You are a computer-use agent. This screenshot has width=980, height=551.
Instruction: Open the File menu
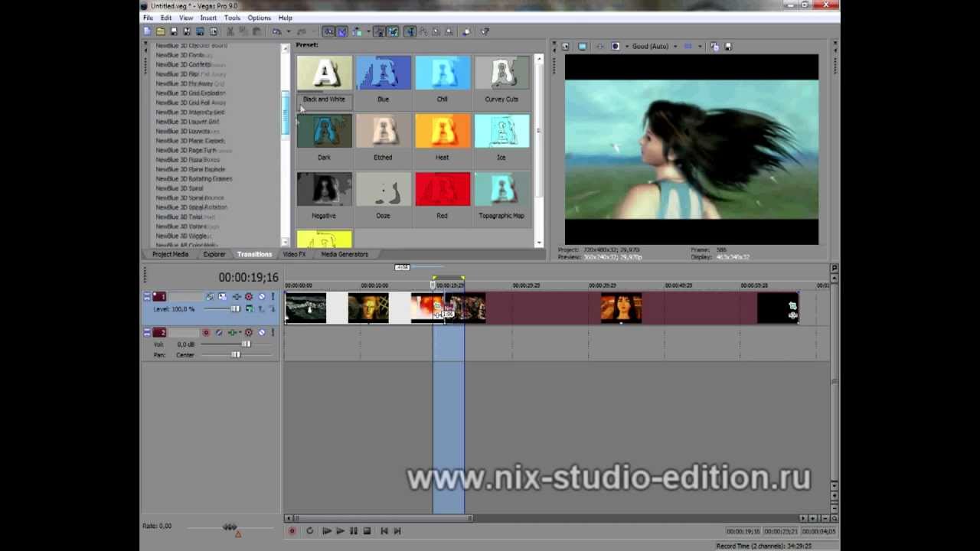148,18
